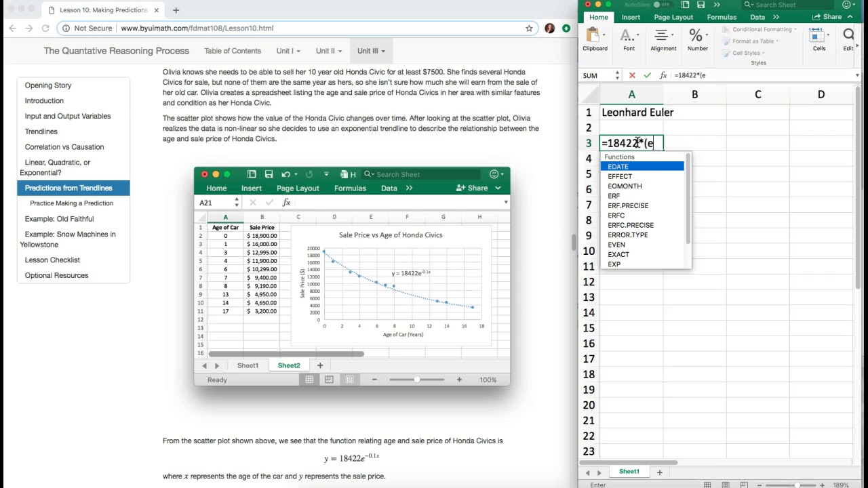
Task: Open Conditional Formatting dropdown
Action: (759, 29)
